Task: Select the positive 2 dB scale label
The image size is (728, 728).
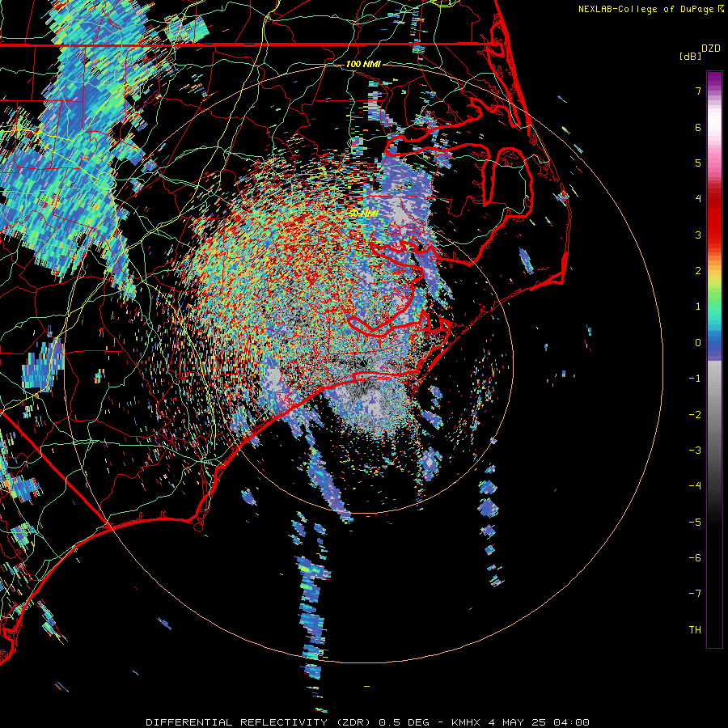Action: (698, 271)
